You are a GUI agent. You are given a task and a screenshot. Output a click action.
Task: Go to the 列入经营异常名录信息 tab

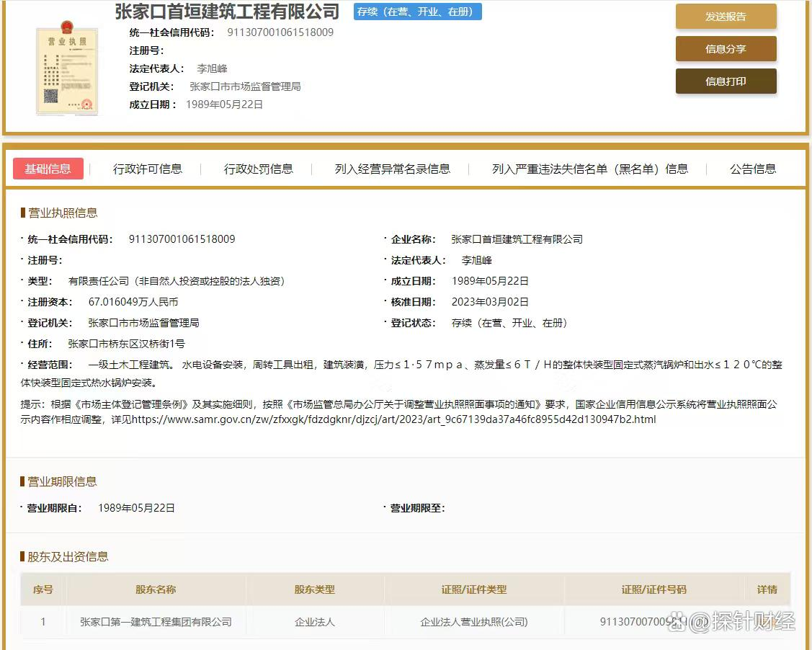[x=393, y=169]
